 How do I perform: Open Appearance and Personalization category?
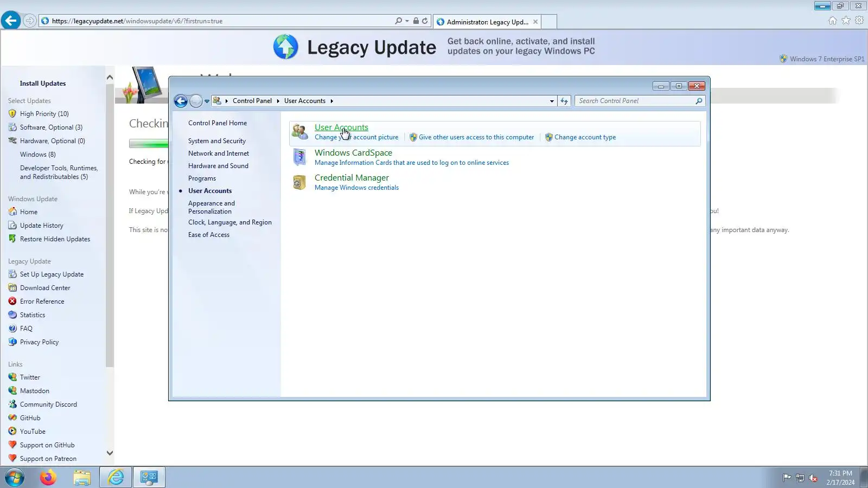click(212, 207)
